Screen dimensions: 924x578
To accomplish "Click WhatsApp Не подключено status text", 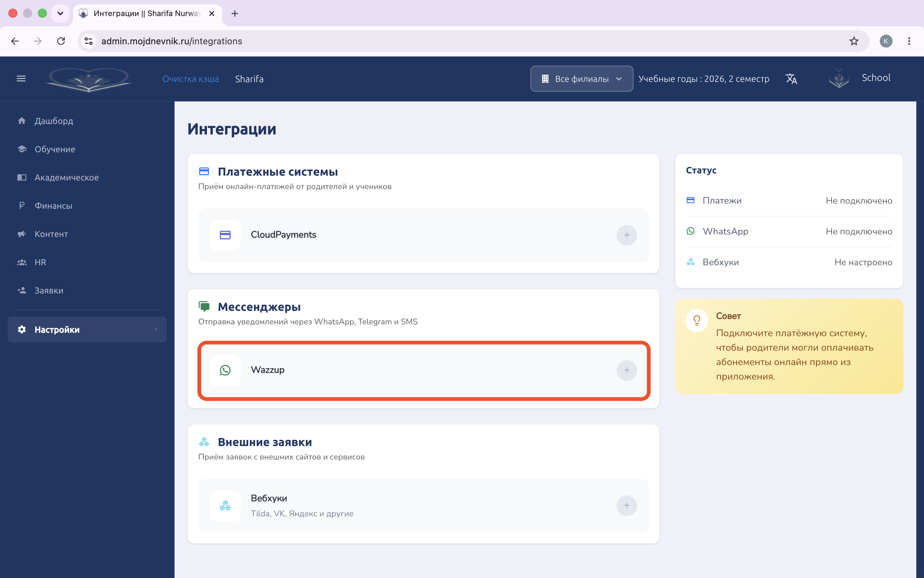I will 859,231.
